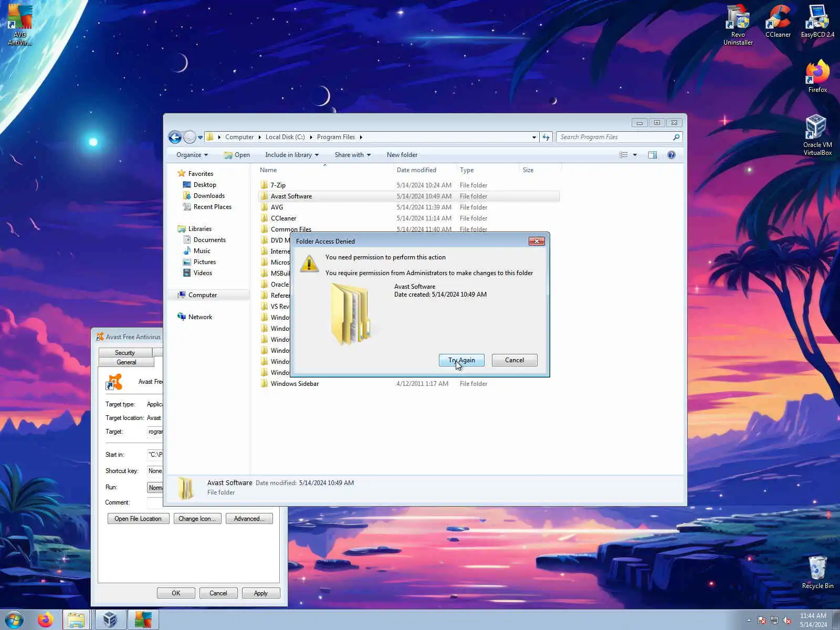
Task: Open the Firefox desktop shortcut
Action: (817, 77)
